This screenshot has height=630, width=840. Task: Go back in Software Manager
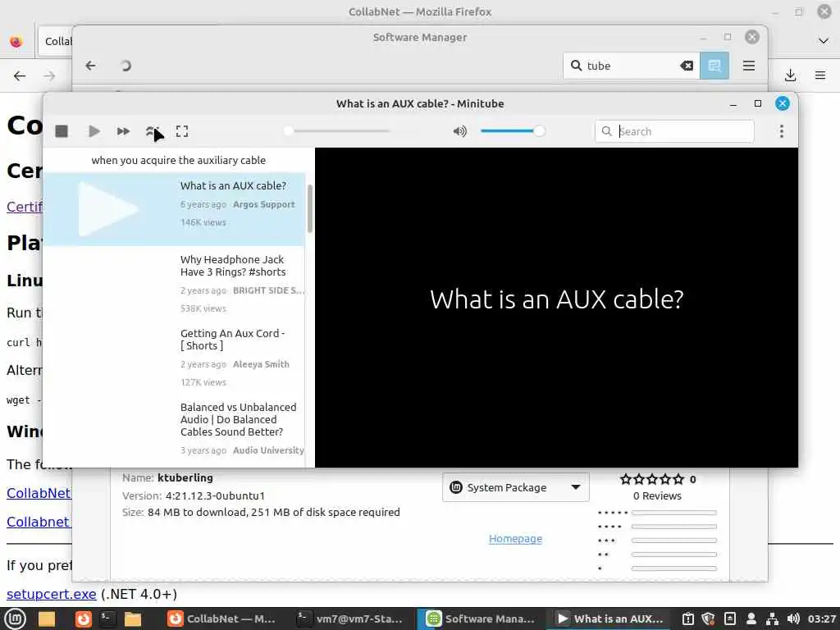coord(90,66)
